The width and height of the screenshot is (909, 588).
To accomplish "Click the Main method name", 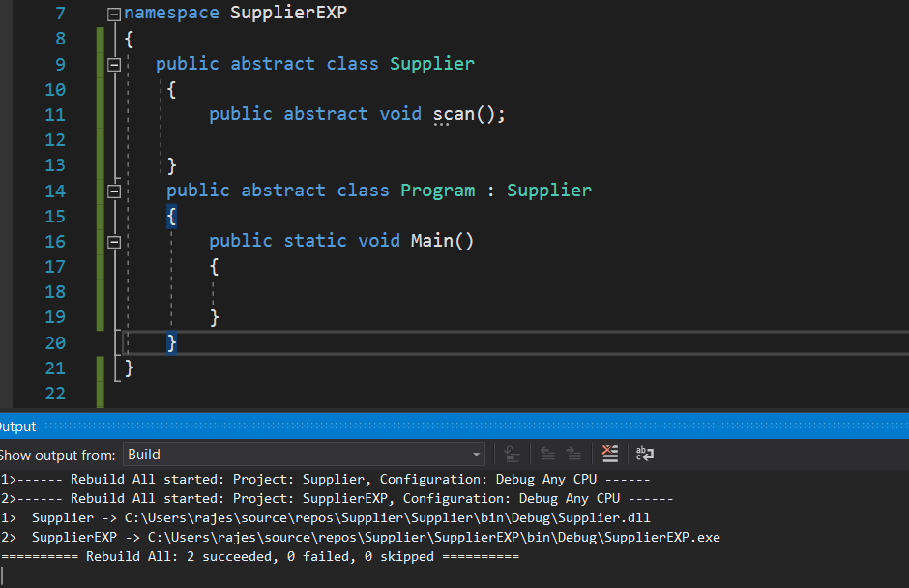I will (432, 241).
